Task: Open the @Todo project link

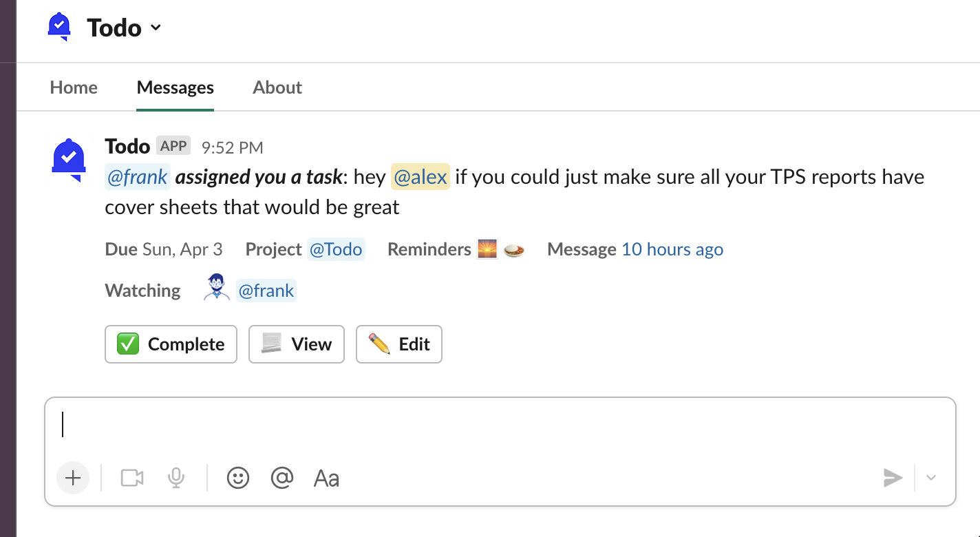Action: coord(336,249)
